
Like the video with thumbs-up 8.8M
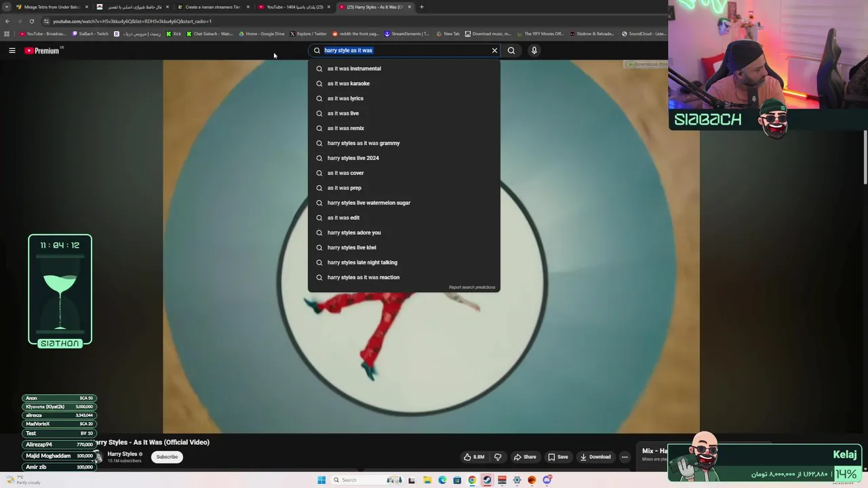click(474, 457)
